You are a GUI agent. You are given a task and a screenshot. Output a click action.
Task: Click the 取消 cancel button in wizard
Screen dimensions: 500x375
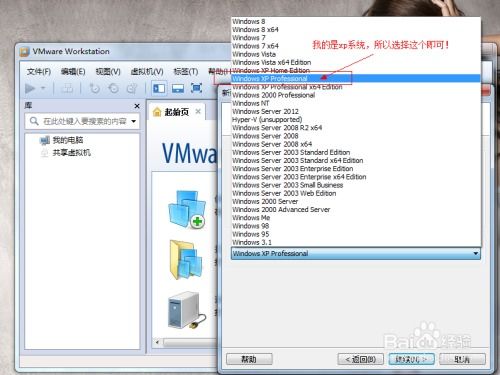(462, 359)
